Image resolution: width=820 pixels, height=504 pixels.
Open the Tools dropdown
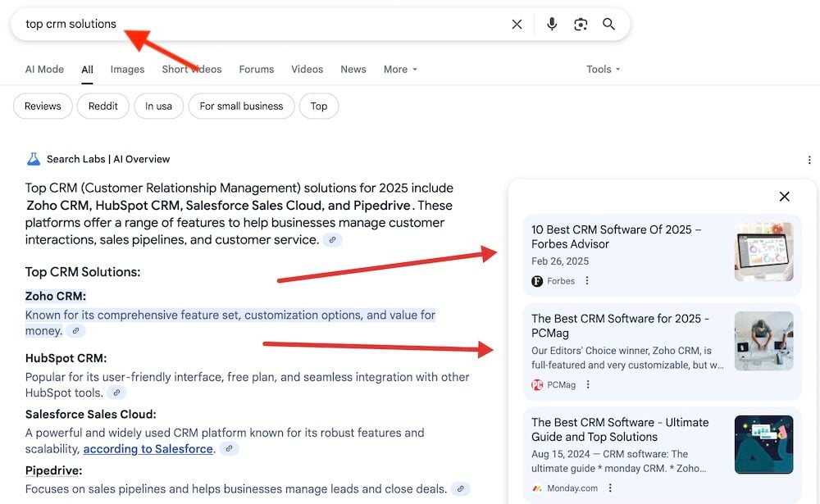coord(603,69)
